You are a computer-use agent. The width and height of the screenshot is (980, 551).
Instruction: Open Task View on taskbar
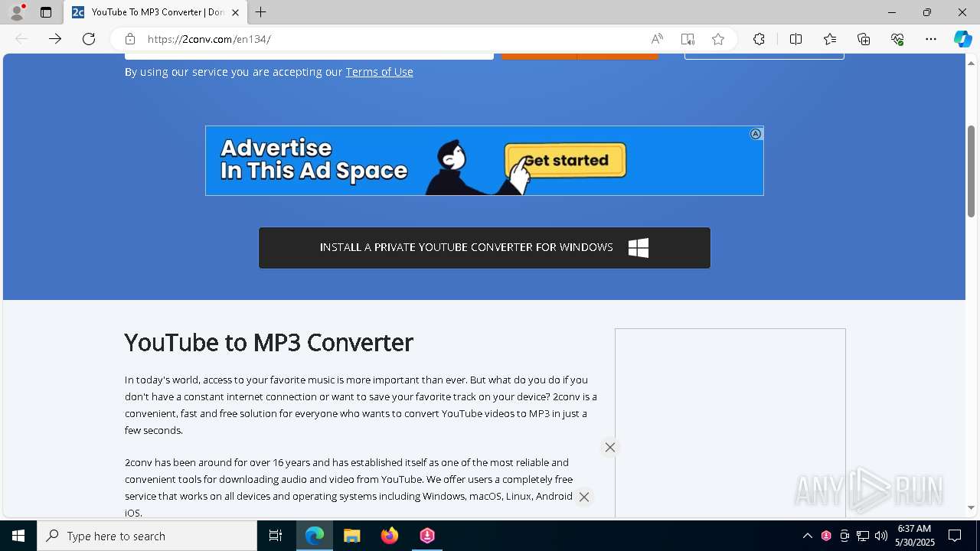[x=276, y=536]
